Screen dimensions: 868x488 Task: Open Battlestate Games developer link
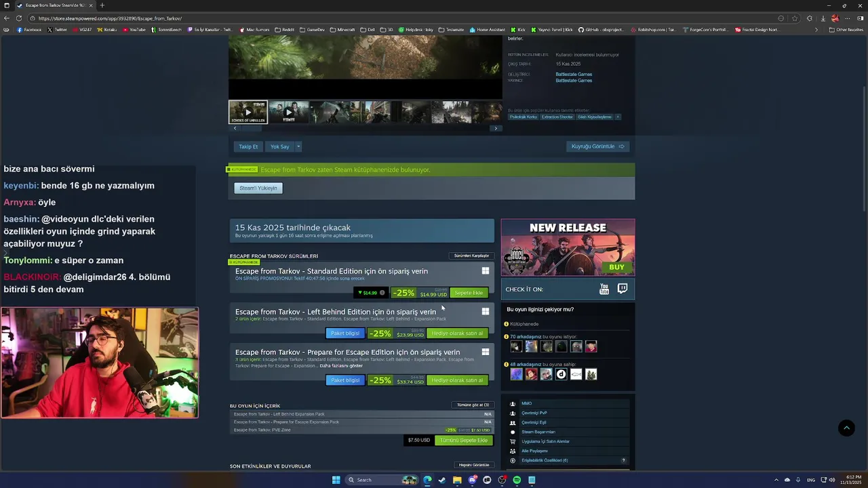click(574, 74)
